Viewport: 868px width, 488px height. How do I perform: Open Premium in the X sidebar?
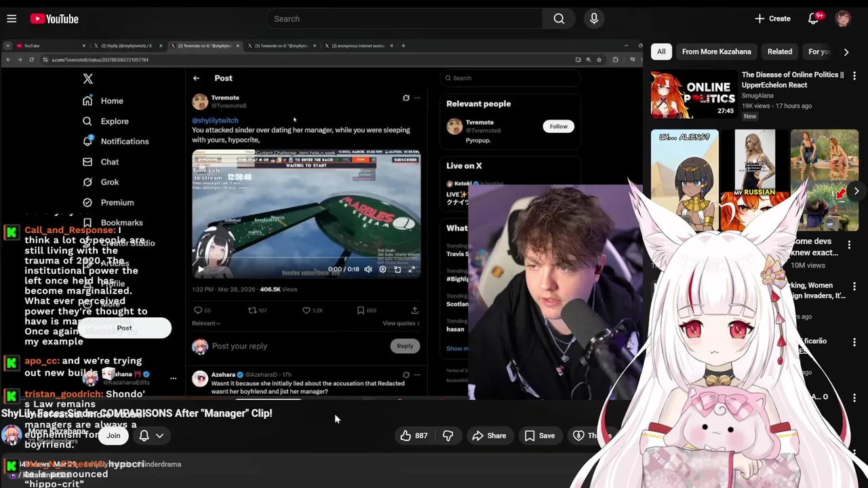tap(108, 203)
